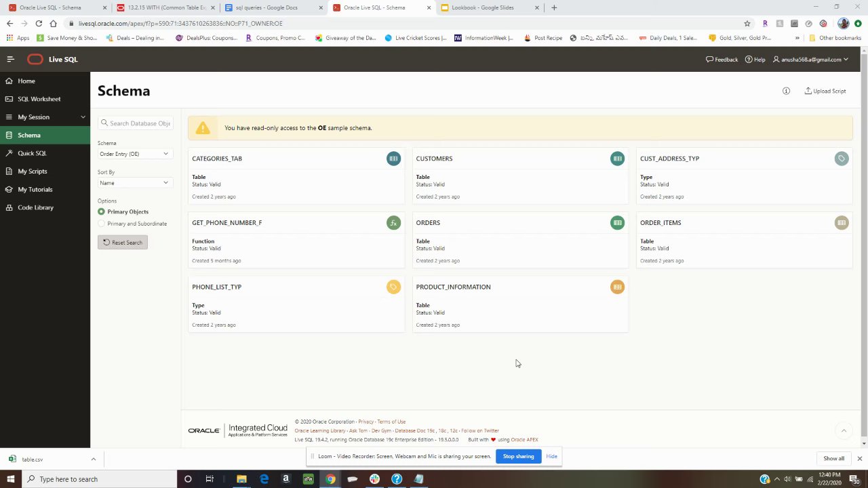Click the Search Database Objects field
Image resolution: width=868 pixels, height=488 pixels.
click(x=136, y=123)
